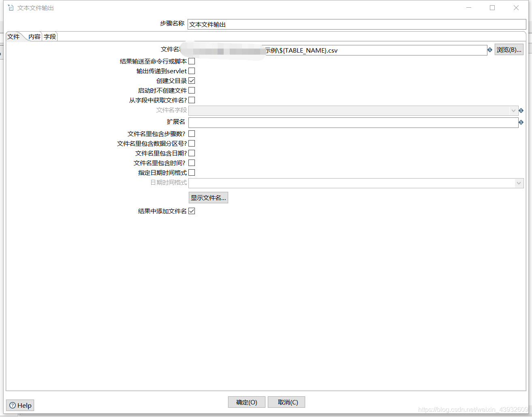
Task: Toggle the 输出传递到servlet checkbox
Action: (x=192, y=71)
